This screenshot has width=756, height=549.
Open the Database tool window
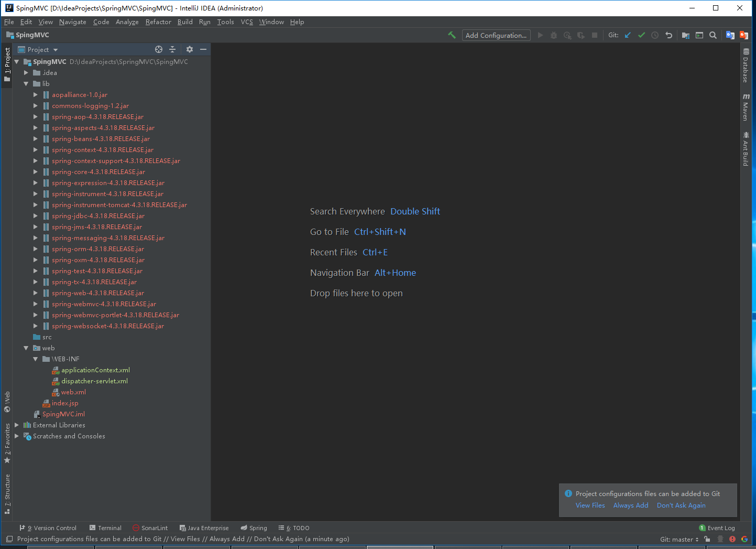click(x=746, y=66)
